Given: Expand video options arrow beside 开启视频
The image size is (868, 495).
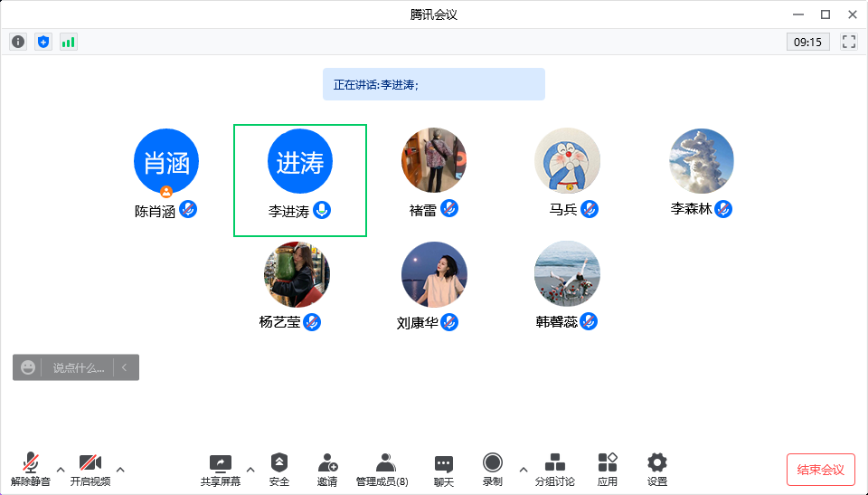Looking at the screenshot, I should [120, 469].
